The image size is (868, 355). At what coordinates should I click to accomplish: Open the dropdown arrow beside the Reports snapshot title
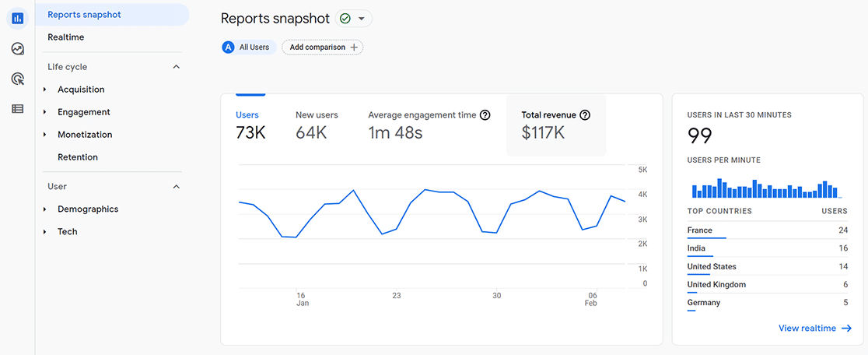[362, 19]
